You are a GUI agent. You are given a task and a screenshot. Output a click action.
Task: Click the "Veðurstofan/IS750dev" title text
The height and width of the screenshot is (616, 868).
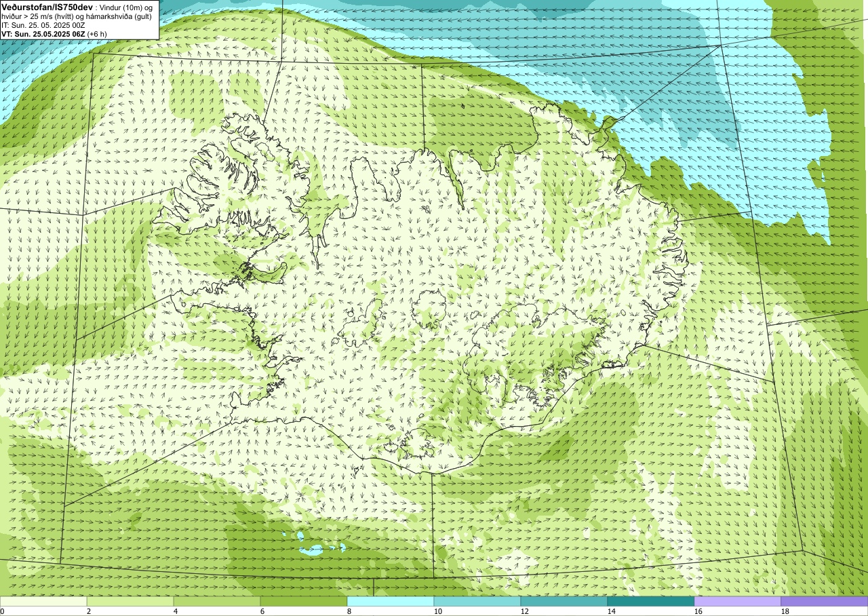pos(47,6)
